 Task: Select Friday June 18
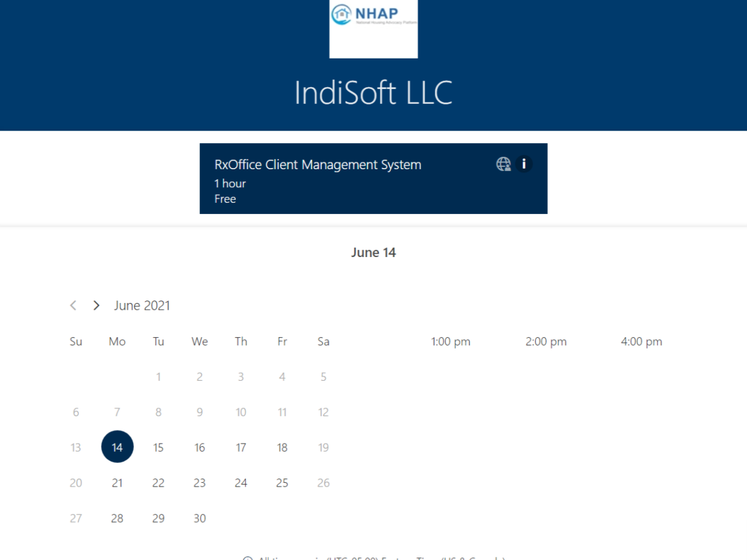coord(282,447)
